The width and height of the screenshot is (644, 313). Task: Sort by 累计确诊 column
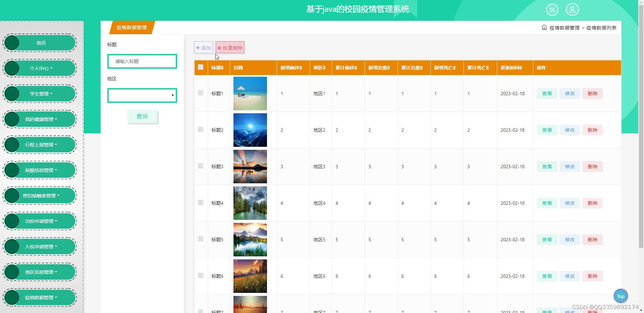click(346, 68)
